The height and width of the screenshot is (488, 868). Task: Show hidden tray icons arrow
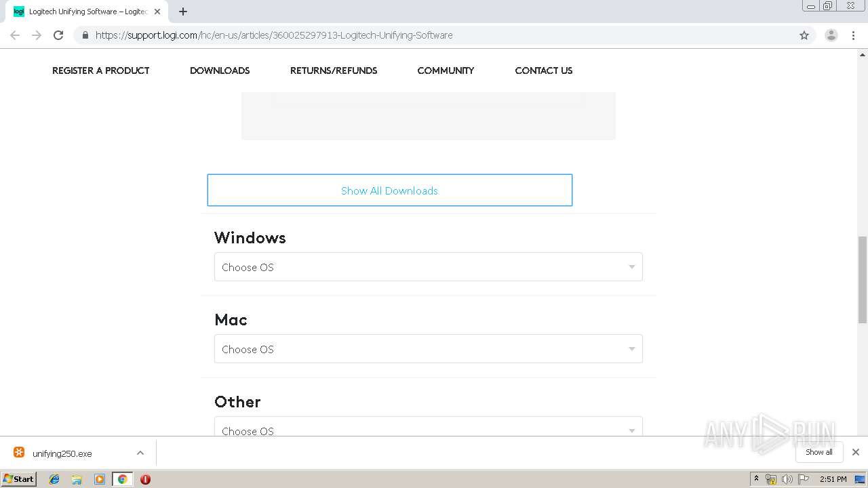[756, 479]
